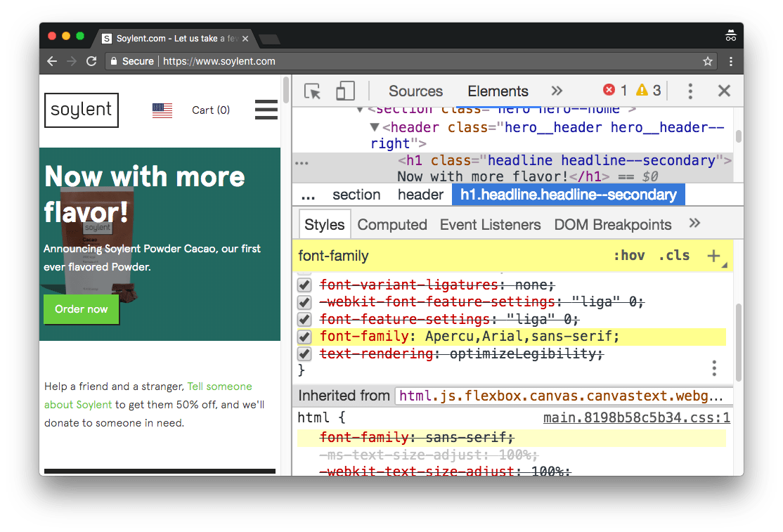Uncheck the font-family Apercu property checkbox

pos(304,337)
